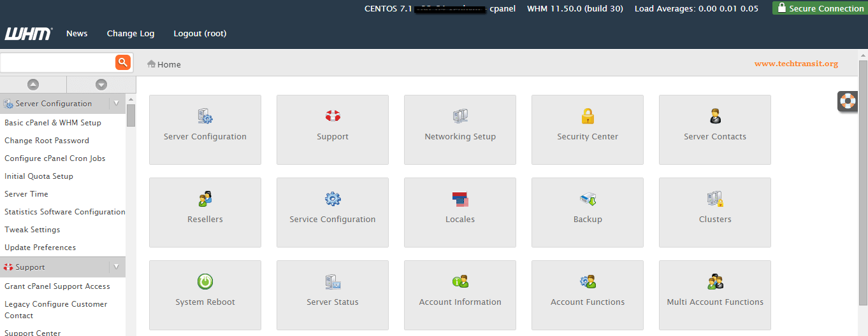Open the News menu item
The image size is (868, 336).
(x=77, y=34)
